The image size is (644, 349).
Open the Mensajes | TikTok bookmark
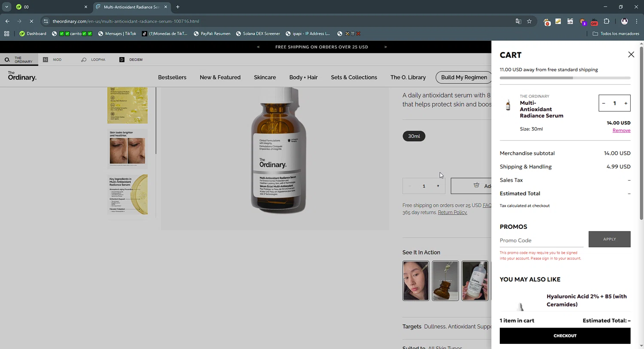click(x=117, y=33)
